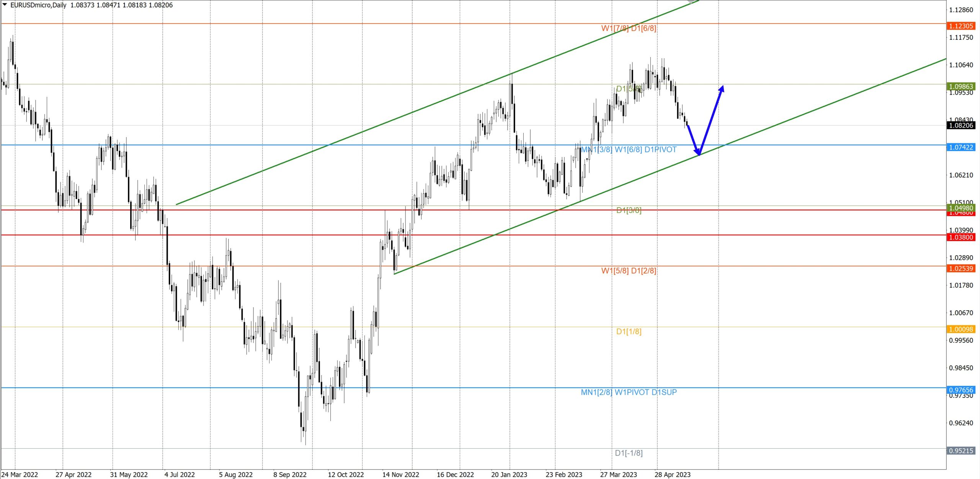Screen dimensions: 980x479
Task: Click the blue 0.97656 price label
Action: click(x=961, y=390)
